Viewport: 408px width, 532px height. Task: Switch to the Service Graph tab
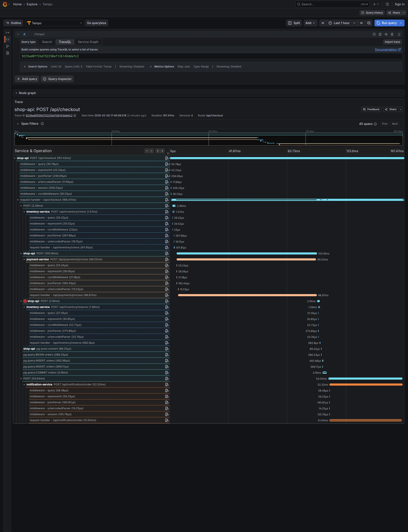click(x=88, y=42)
